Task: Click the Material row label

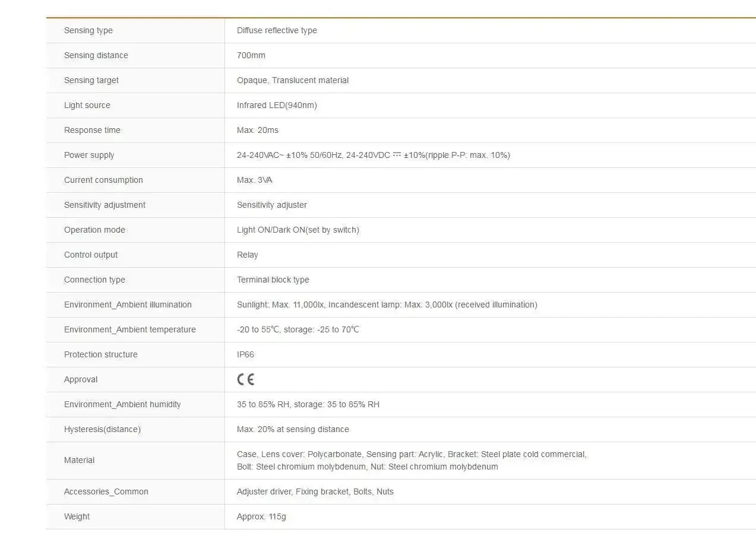Action: 80,460
